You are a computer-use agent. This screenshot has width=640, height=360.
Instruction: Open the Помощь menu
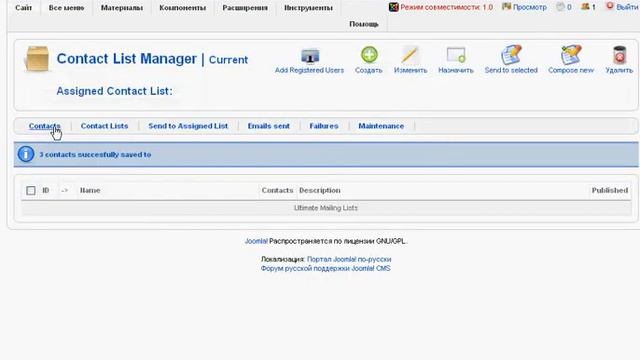tap(364, 24)
